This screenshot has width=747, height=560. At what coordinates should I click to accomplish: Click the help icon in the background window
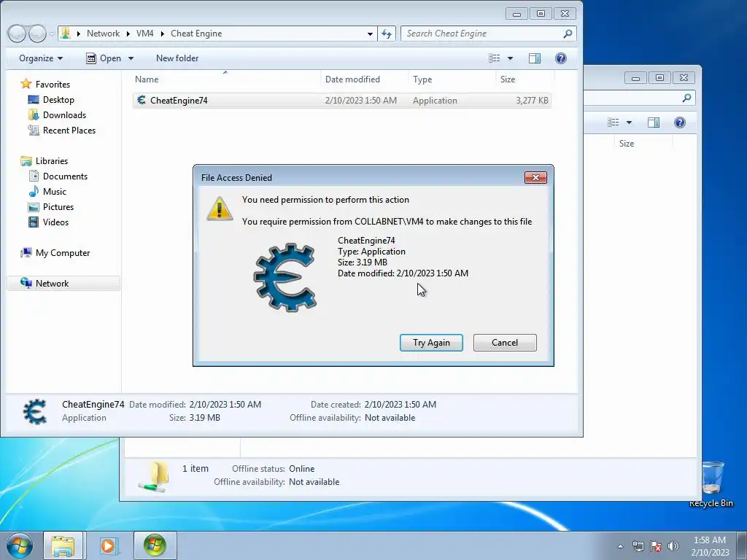[x=680, y=122]
